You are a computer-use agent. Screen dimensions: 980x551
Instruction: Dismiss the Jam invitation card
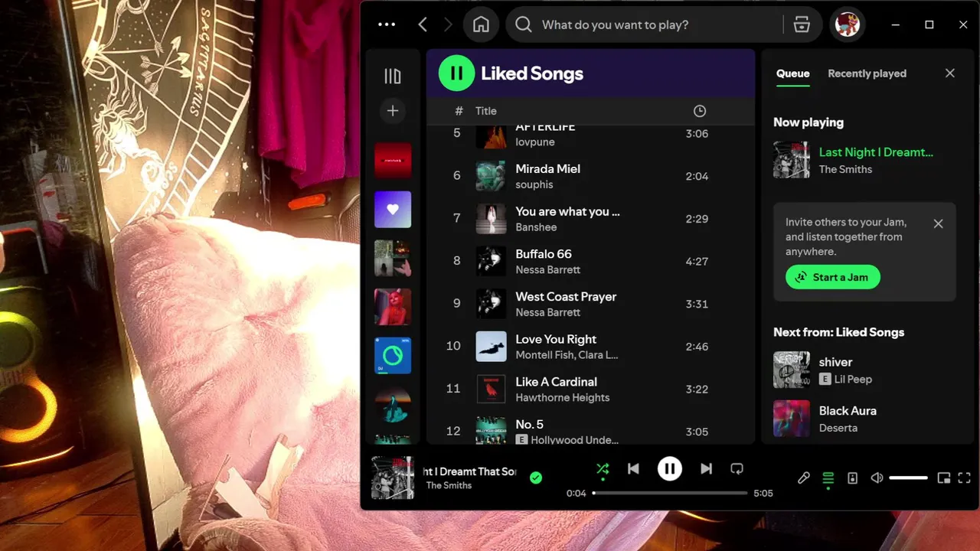click(939, 223)
